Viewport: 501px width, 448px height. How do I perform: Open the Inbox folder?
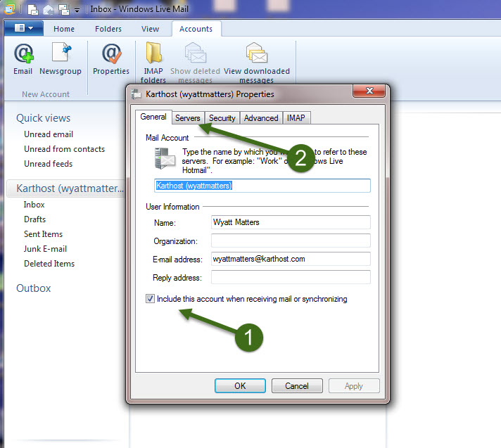(x=34, y=205)
